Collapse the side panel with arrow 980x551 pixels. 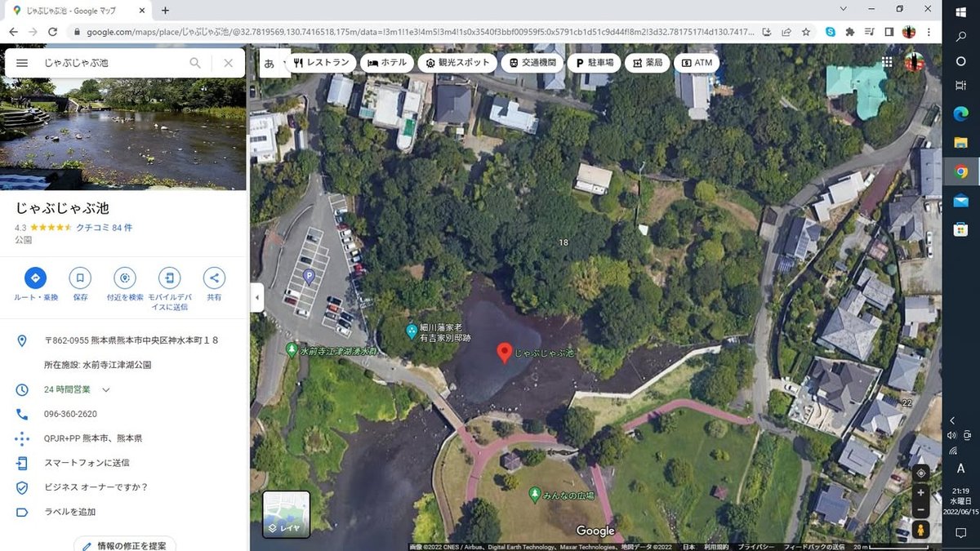point(257,297)
